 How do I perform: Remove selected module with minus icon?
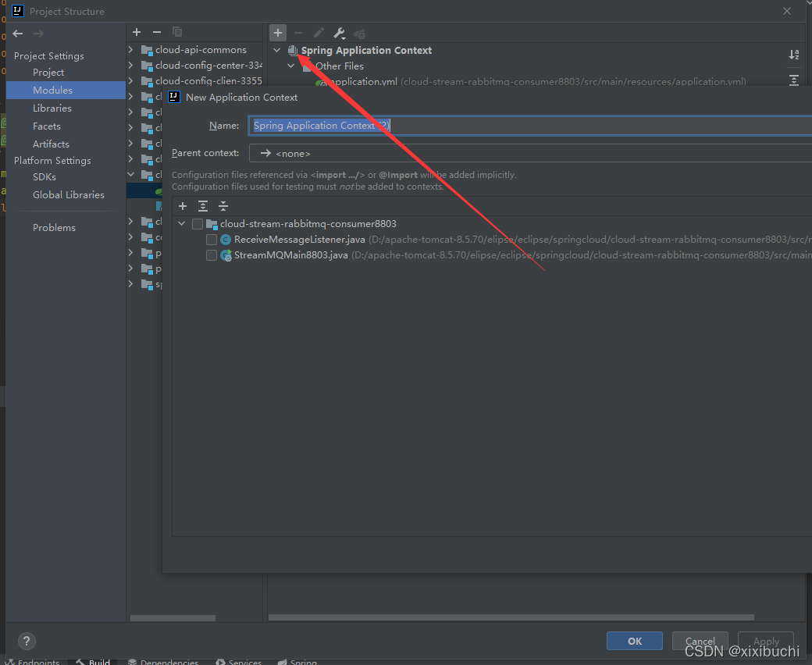pos(157,32)
